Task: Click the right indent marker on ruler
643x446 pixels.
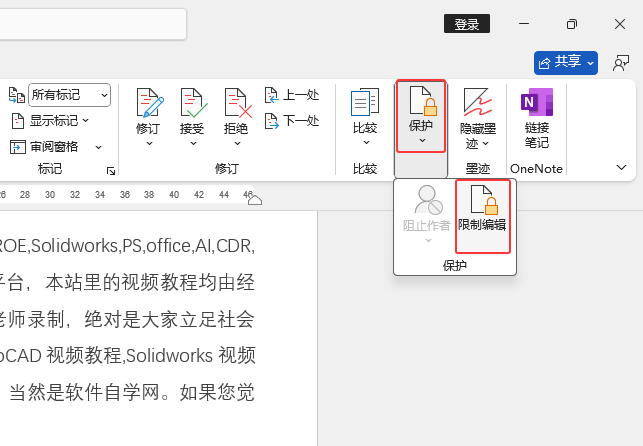Action: pyautogui.click(x=255, y=200)
